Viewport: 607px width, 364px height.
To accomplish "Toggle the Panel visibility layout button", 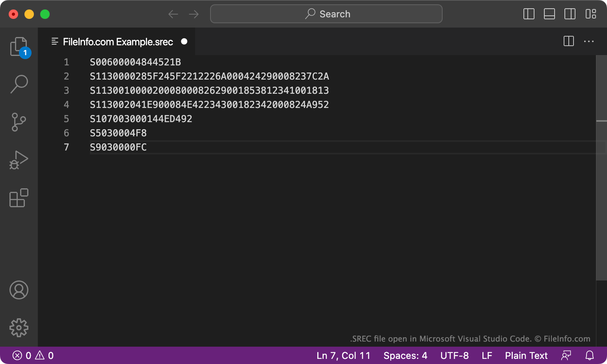I will (x=549, y=14).
